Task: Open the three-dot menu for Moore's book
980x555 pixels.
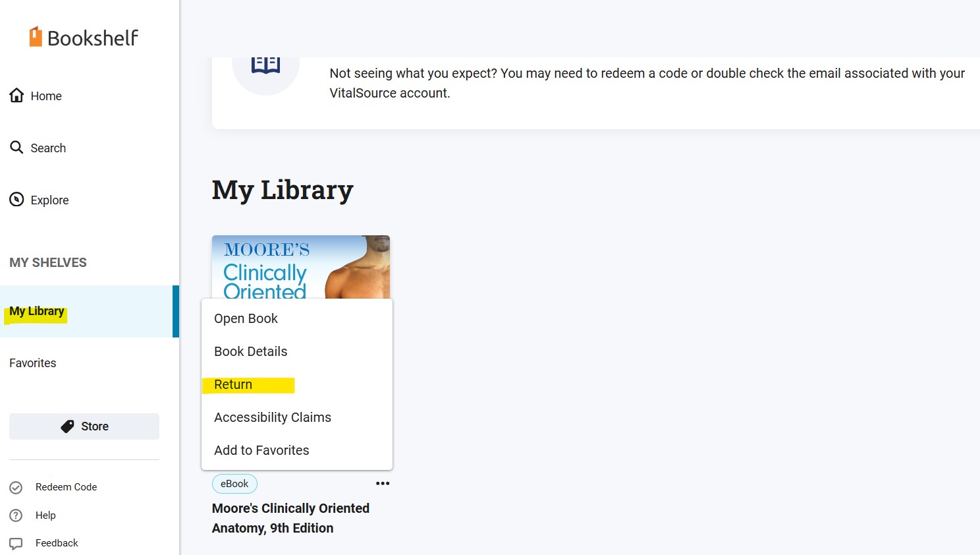Action: click(383, 483)
